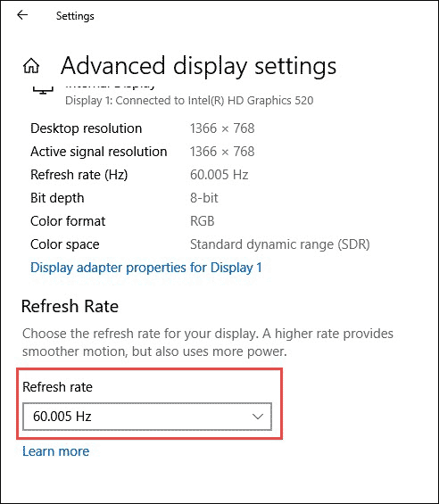Click the Active signal resolution value 1366 × 768
This screenshot has width=439, height=504.
click(222, 152)
